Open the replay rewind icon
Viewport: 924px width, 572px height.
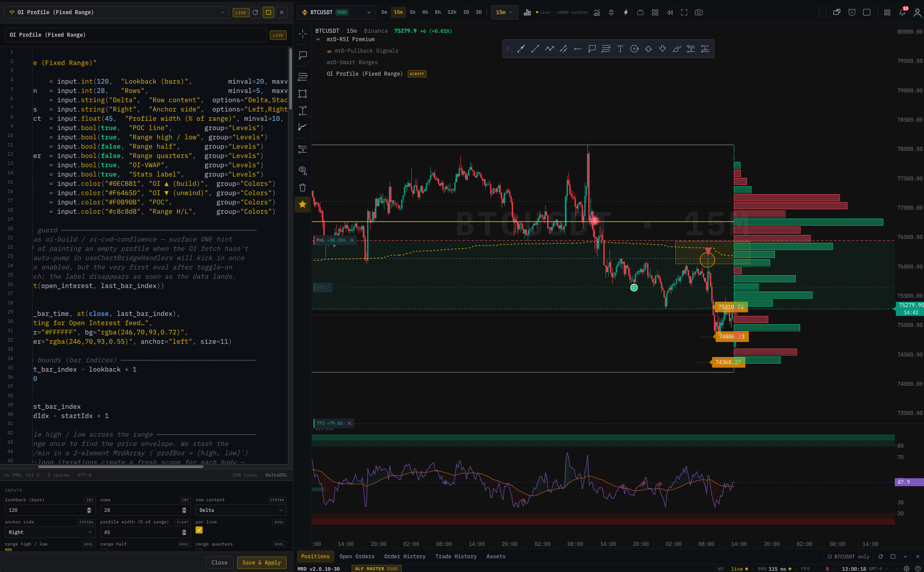click(x=670, y=12)
